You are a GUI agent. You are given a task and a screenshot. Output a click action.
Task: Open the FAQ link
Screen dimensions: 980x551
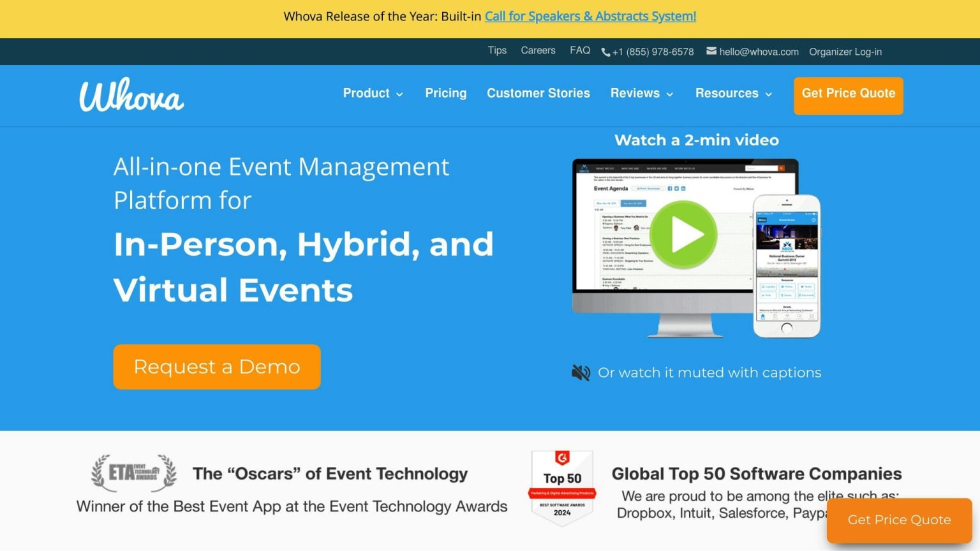580,50
